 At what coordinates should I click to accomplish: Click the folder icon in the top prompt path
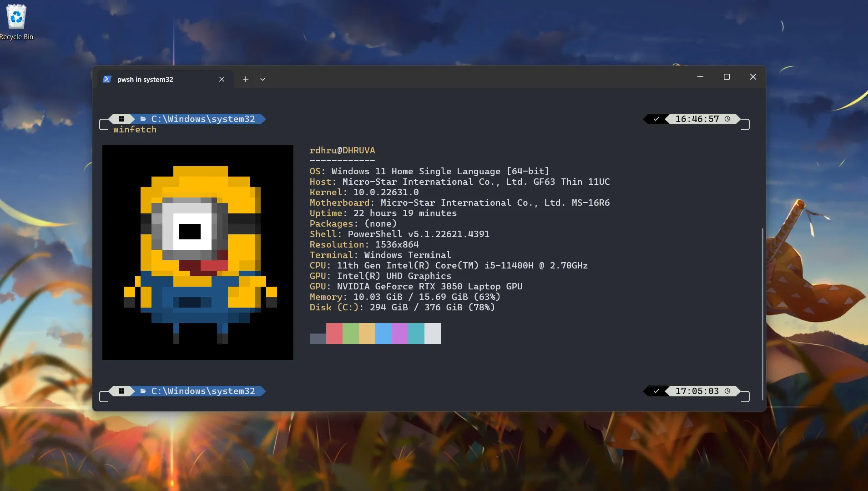[x=143, y=119]
